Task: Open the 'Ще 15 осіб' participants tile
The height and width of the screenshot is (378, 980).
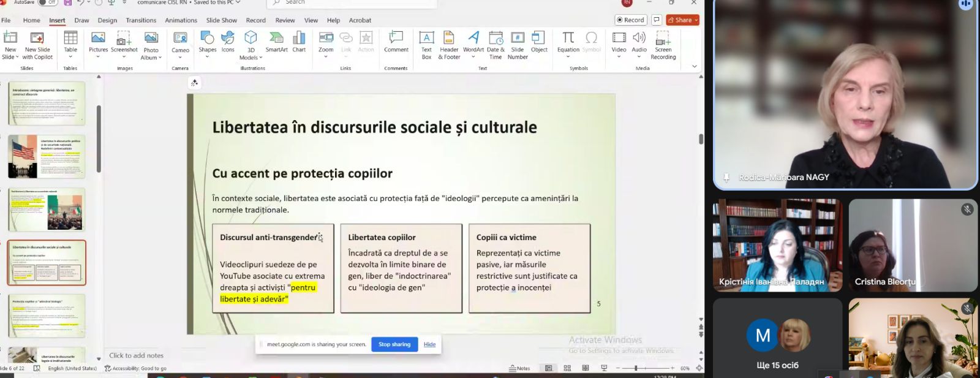Action: (x=777, y=338)
